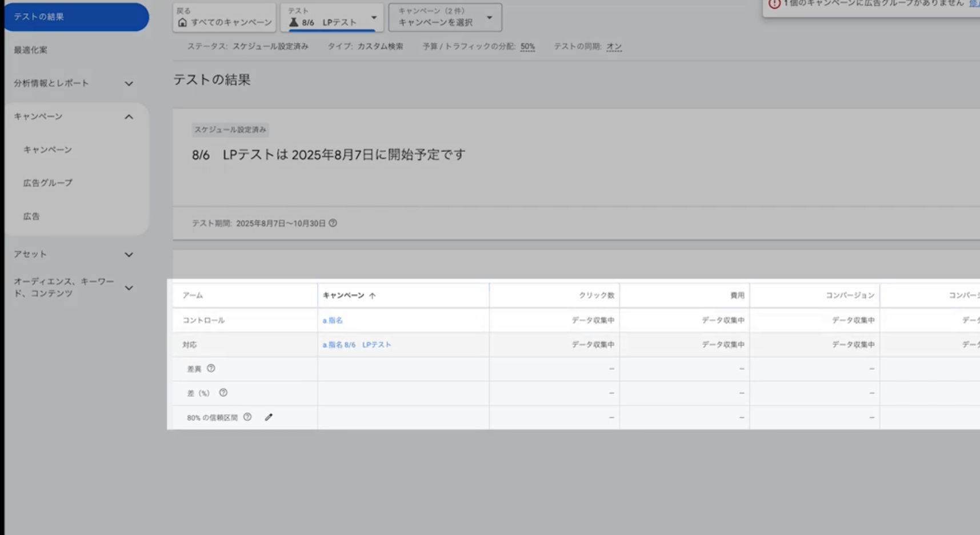980x535 pixels.
Task: Select 最適化案 in the sidebar
Action: pyautogui.click(x=31, y=50)
